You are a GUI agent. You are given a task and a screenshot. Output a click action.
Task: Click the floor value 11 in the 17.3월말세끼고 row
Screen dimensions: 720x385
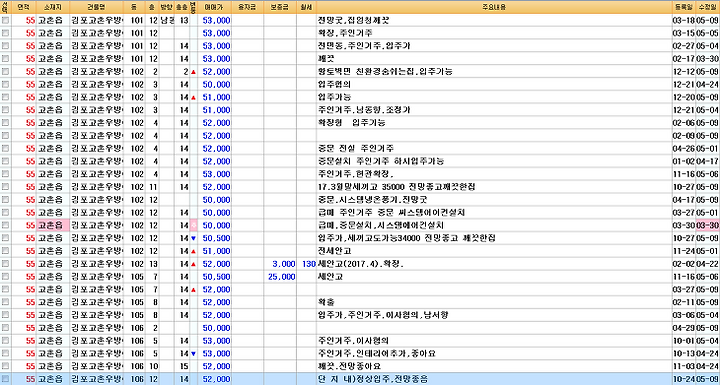click(153, 187)
